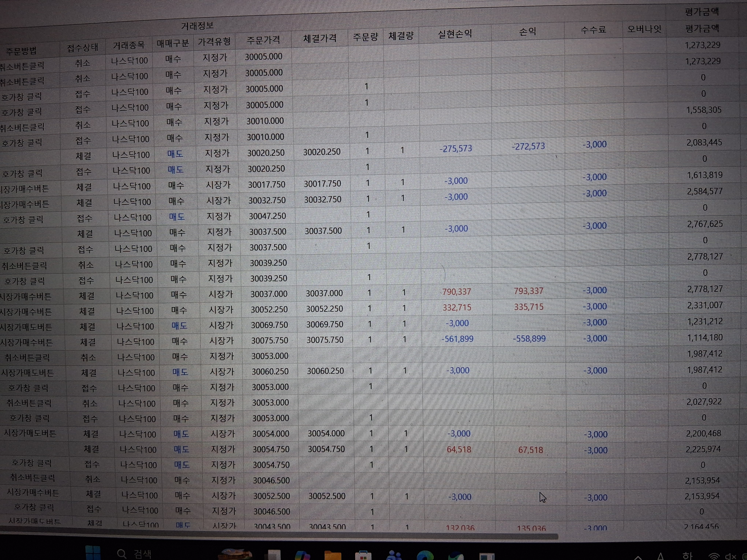The image size is (747, 560).
Task: Click the valuation amount 2,083,445
Action: click(704, 142)
